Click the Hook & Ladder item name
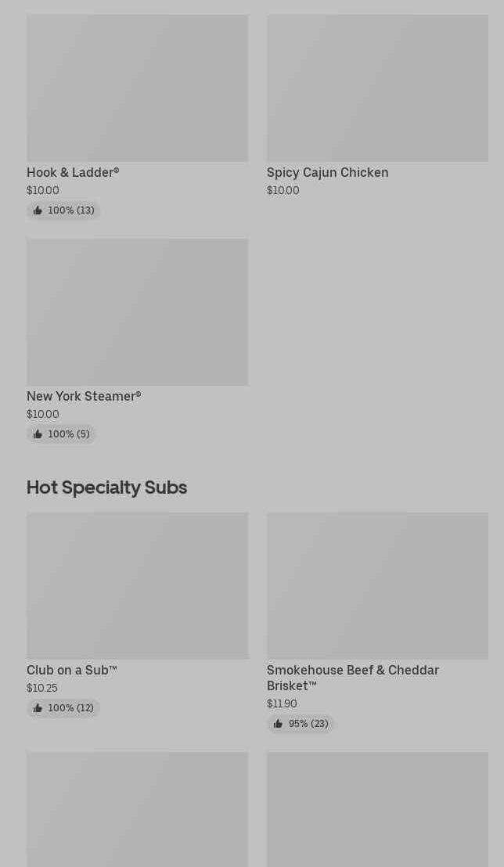 tap(73, 172)
